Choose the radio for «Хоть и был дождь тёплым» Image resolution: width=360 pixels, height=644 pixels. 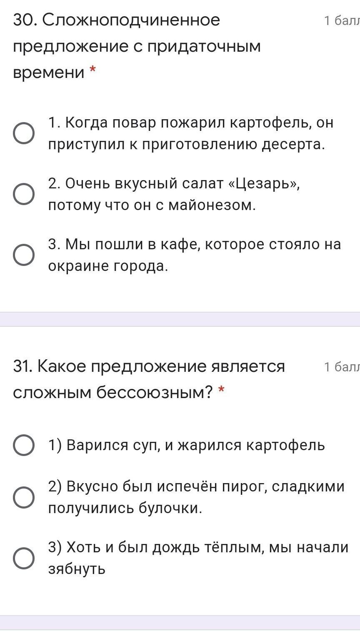click(24, 558)
